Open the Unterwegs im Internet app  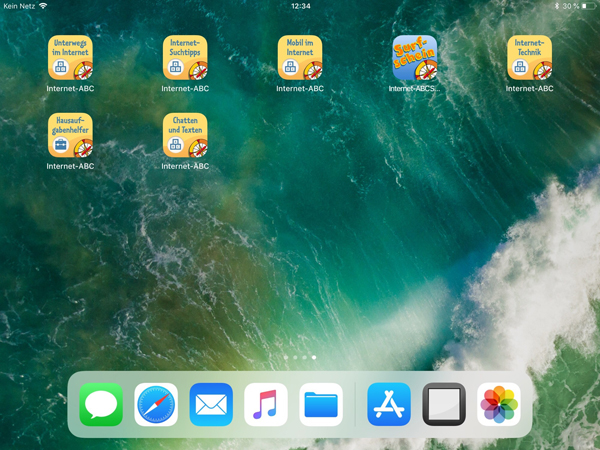click(x=70, y=58)
